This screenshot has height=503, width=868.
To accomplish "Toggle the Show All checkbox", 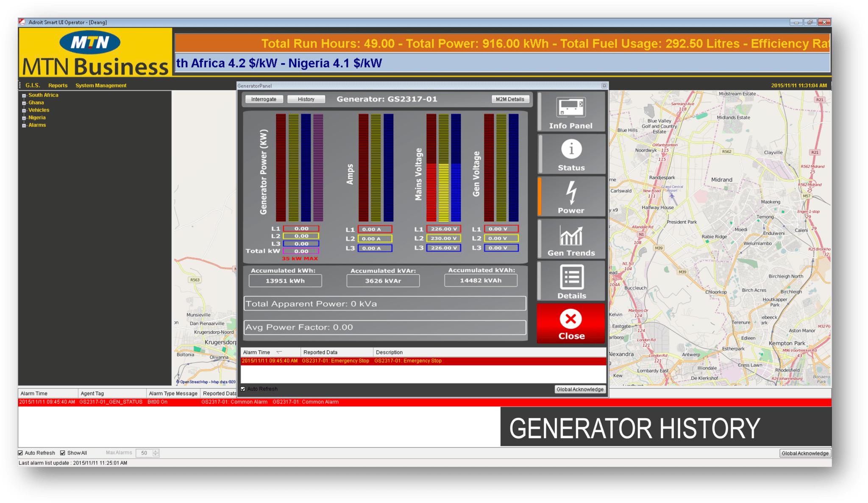I will point(63,453).
